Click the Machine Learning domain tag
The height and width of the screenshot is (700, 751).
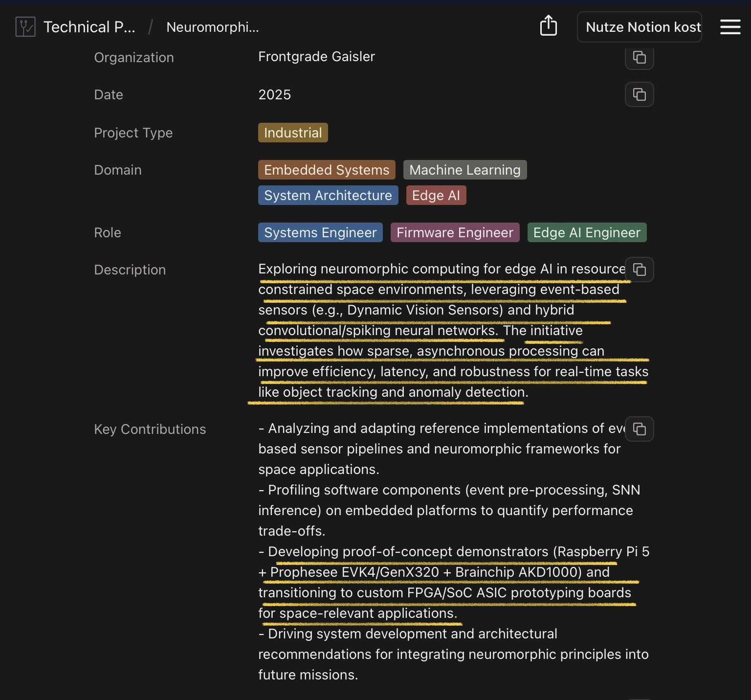pos(464,170)
